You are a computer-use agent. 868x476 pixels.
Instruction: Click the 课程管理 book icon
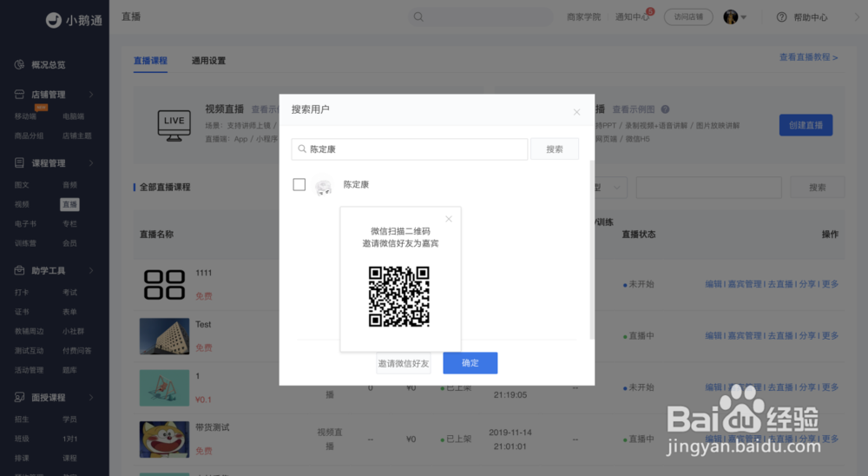19,163
